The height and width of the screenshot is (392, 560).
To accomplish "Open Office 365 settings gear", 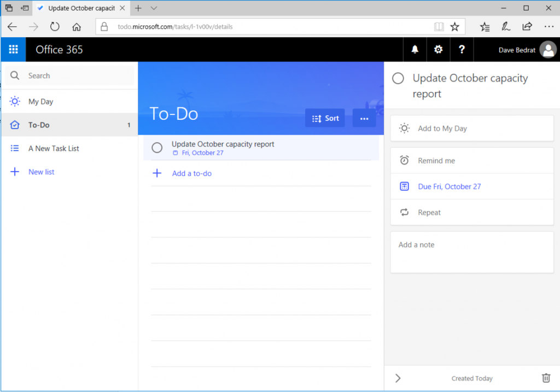I will tap(438, 49).
